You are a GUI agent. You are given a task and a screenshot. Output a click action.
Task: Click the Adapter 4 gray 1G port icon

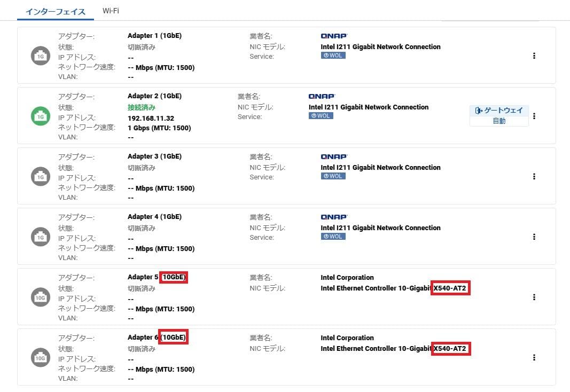[40, 237]
